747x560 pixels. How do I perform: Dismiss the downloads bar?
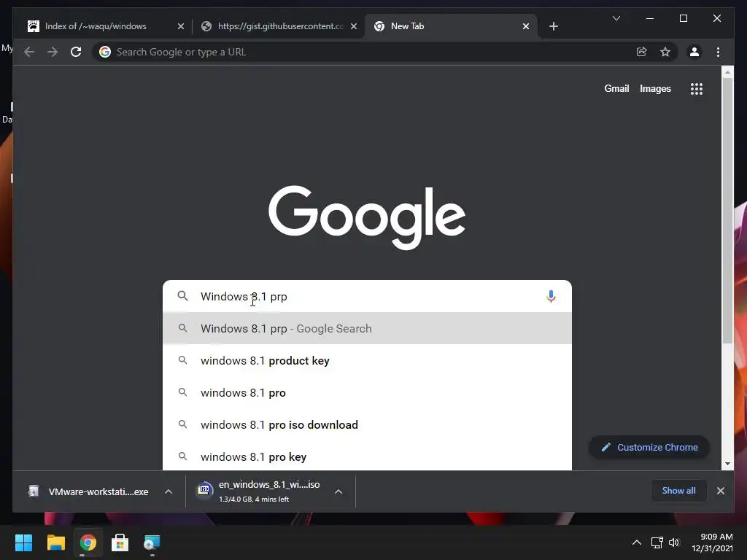coord(720,491)
